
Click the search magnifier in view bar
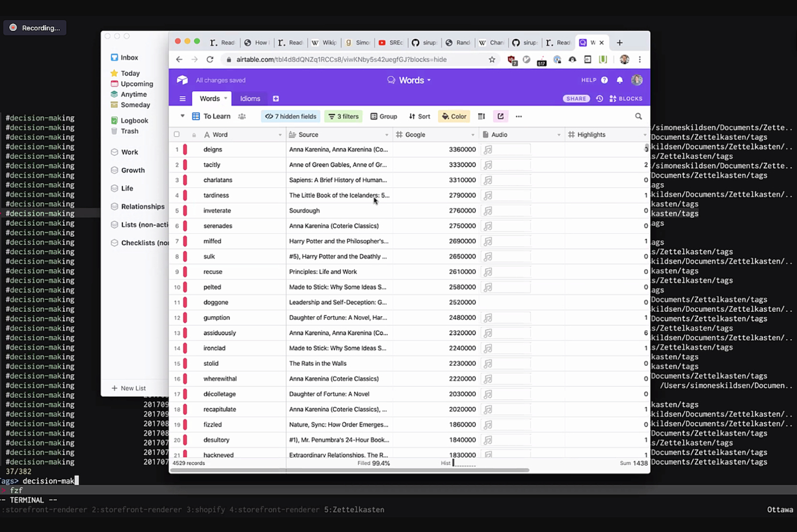click(638, 116)
